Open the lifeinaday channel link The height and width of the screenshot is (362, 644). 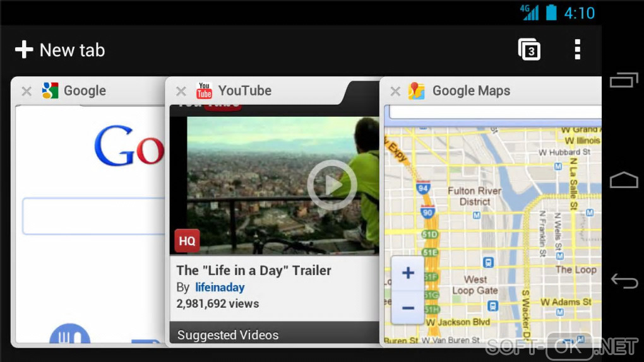220,288
